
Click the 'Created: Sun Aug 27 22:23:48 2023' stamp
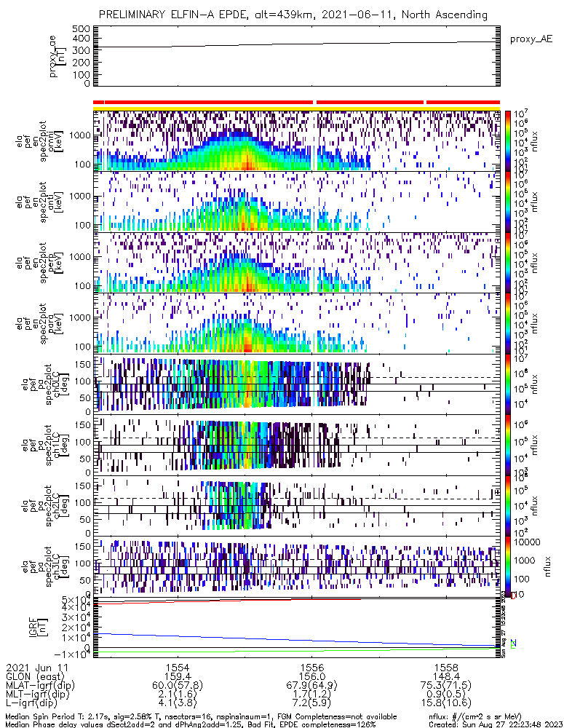coord(496,724)
